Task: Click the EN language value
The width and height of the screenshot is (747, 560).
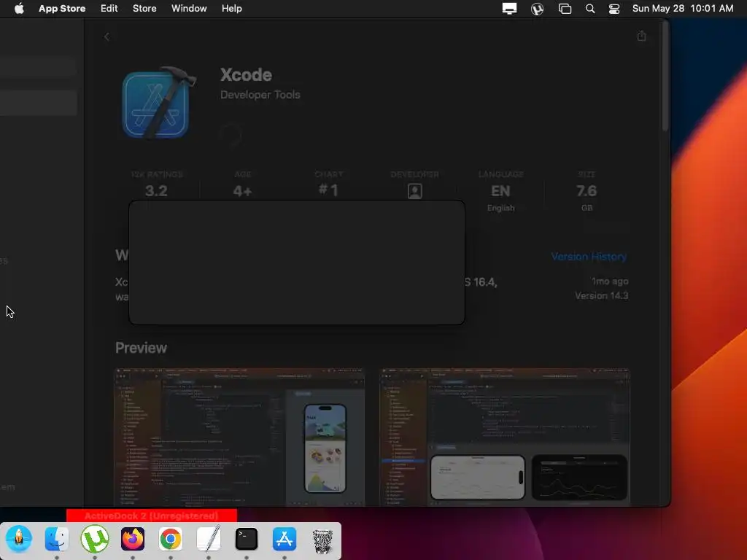Action: [x=500, y=191]
